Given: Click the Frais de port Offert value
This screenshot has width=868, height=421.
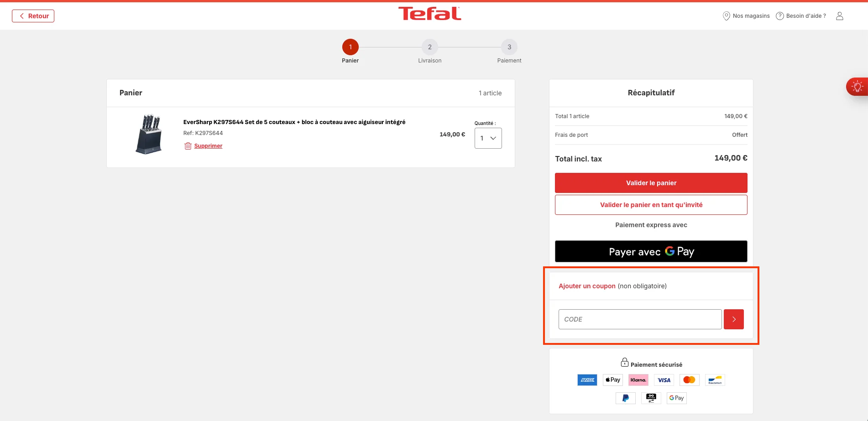Looking at the screenshot, I should pyautogui.click(x=739, y=135).
